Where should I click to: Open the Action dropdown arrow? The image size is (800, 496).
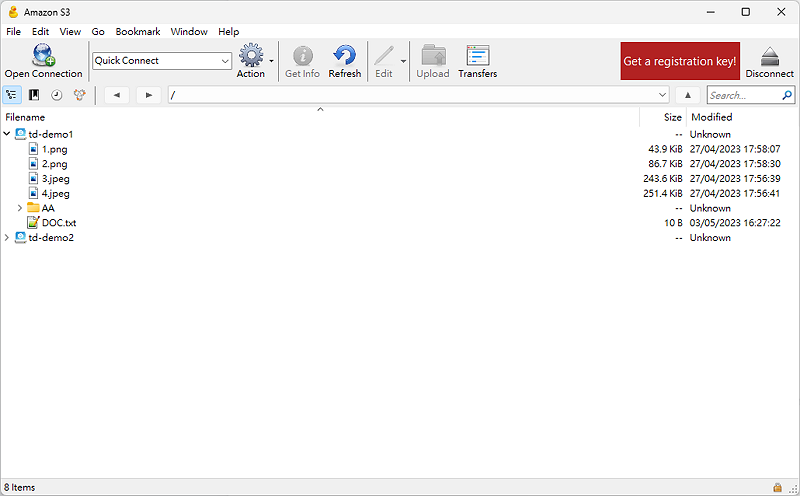coord(271,61)
